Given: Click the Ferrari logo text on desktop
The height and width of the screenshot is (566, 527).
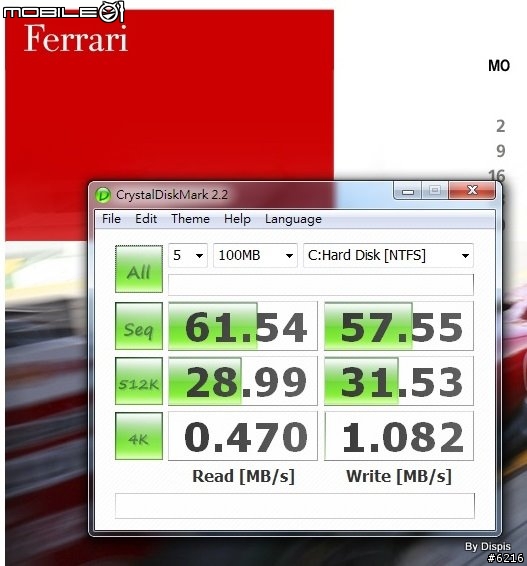Looking at the screenshot, I should pyautogui.click(x=76, y=38).
